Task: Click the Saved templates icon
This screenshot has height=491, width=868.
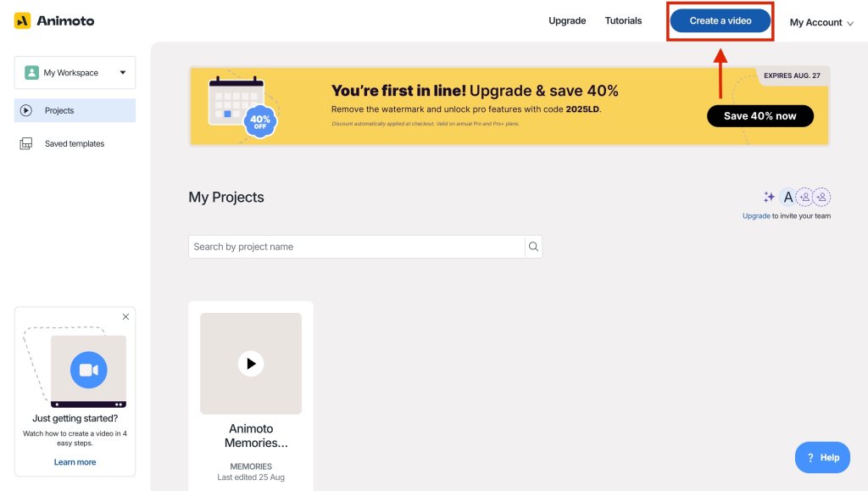Action: pos(26,143)
